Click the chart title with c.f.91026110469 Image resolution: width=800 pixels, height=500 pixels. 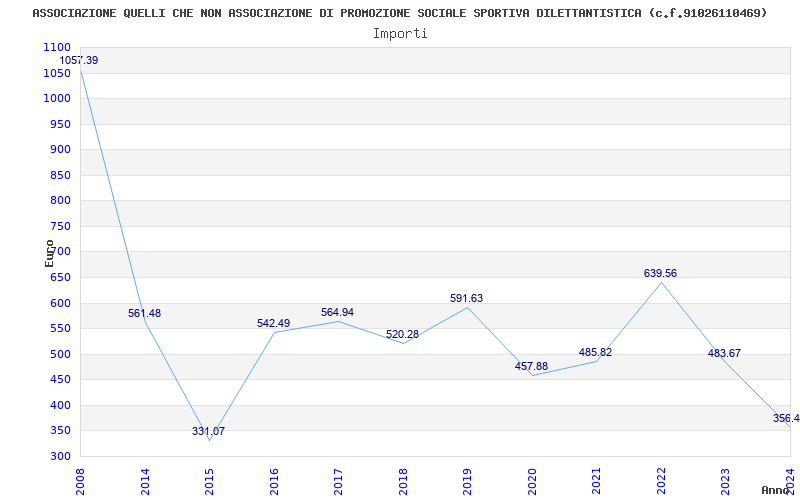[399, 13]
